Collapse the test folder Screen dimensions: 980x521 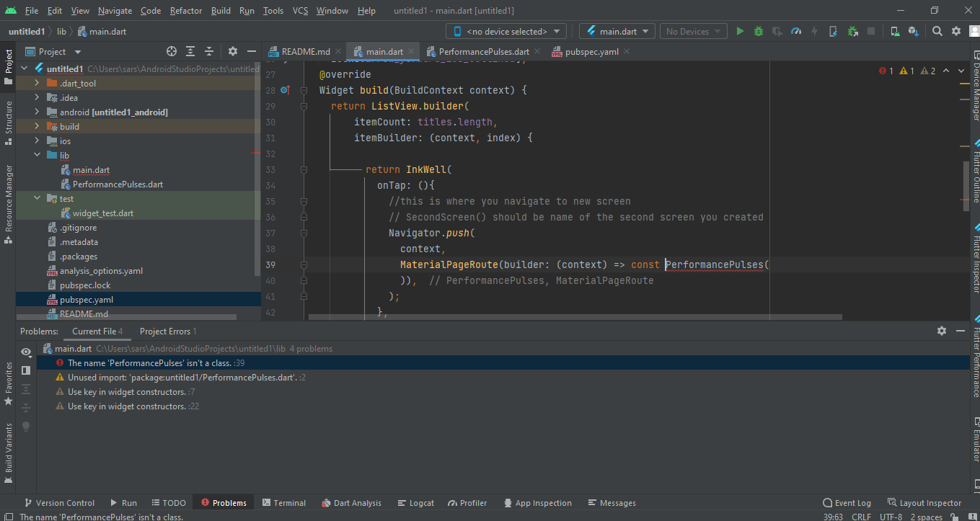click(37, 198)
